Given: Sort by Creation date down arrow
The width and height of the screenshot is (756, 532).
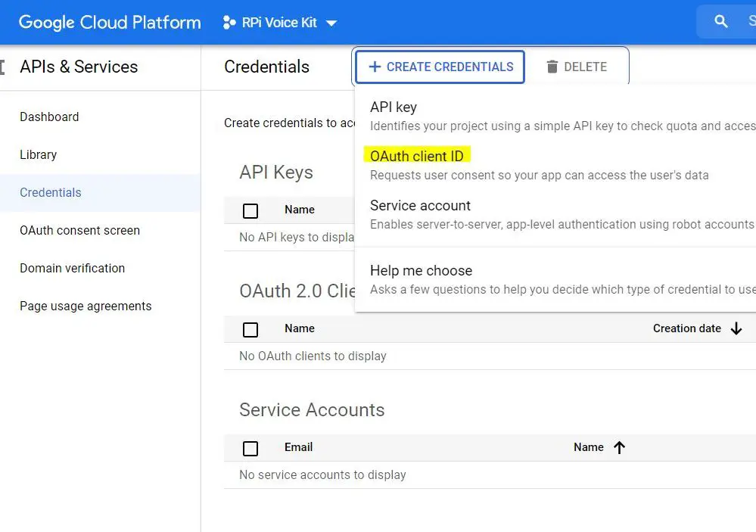Looking at the screenshot, I should 736,328.
